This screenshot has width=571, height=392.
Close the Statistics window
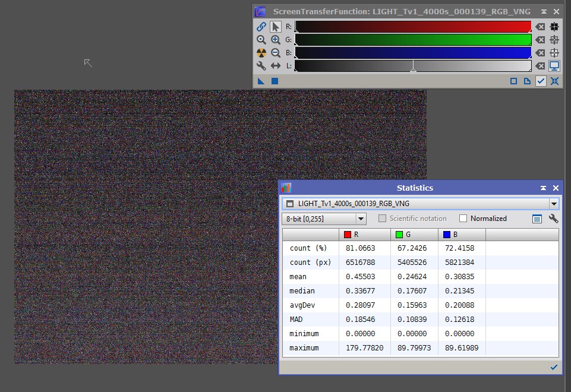click(x=556, y=188)
